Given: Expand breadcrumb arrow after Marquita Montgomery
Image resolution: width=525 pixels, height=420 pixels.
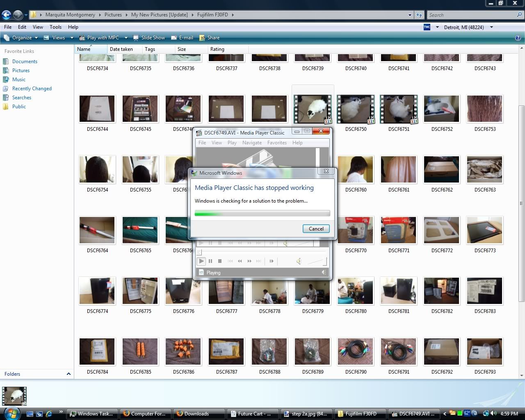Looking at the screenshot, I should coord(100,15).
